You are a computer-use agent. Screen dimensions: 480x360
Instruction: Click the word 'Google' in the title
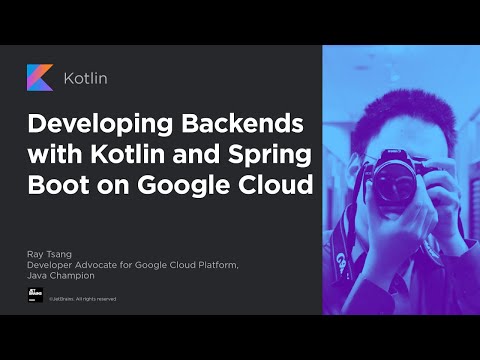(183, 186)
